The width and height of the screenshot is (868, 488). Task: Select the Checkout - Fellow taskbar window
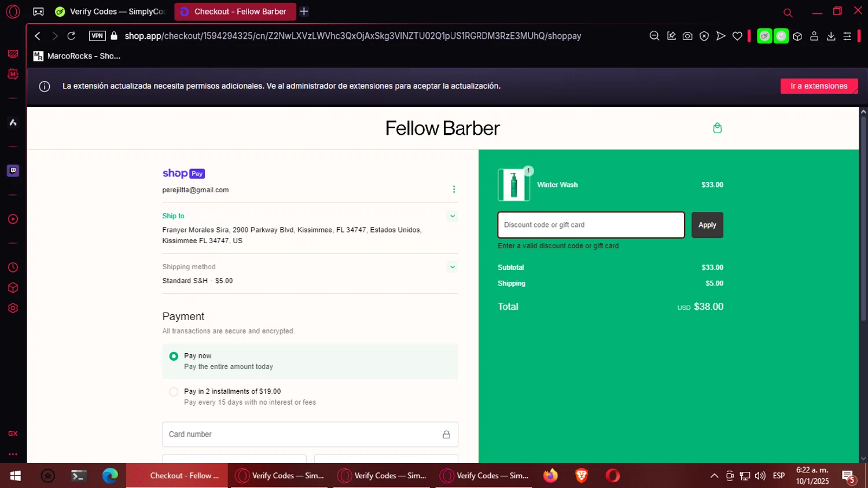click(177, 476)
